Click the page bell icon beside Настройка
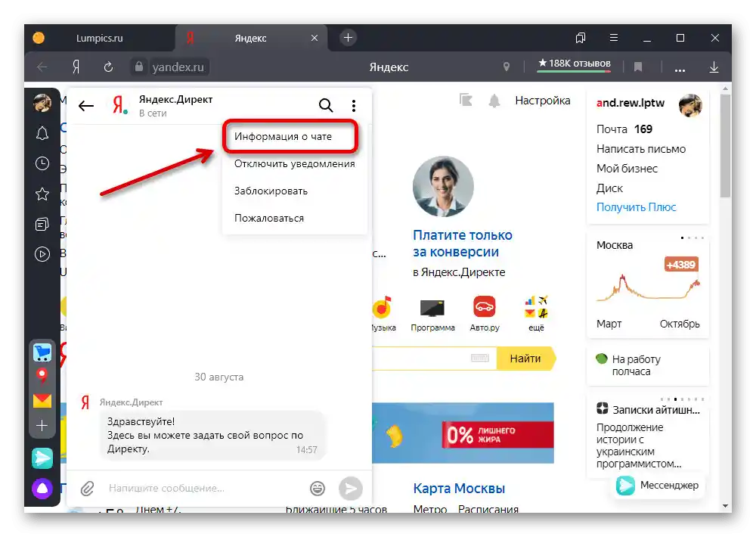Screen dimensions: 756x537 494,101
